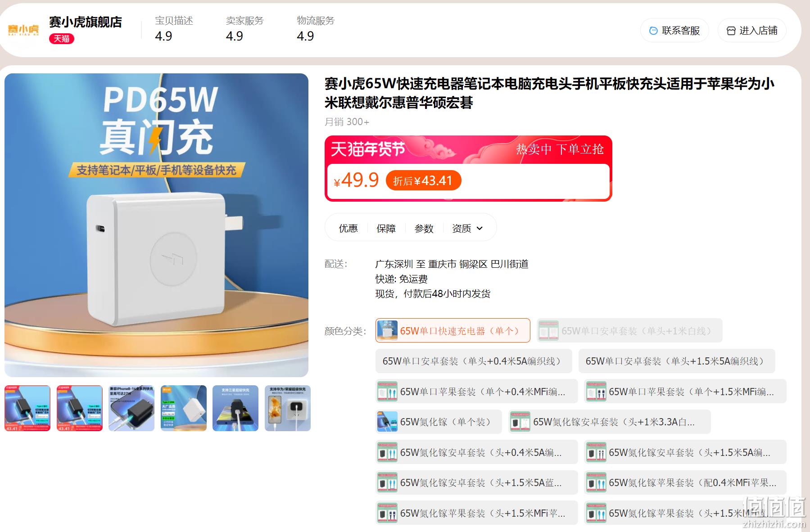Image resolution: width=810 pixels, height=532 pixels.
Task: Select the 65W氮化镓（单个装） option
Action: pos(439,422)
